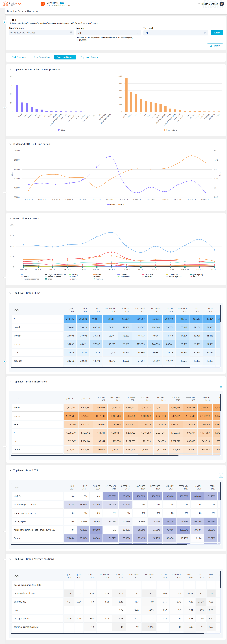Viewport: 227px width, 644px height.
Task: Toggle the kids legend series
Action: [72, 277]
